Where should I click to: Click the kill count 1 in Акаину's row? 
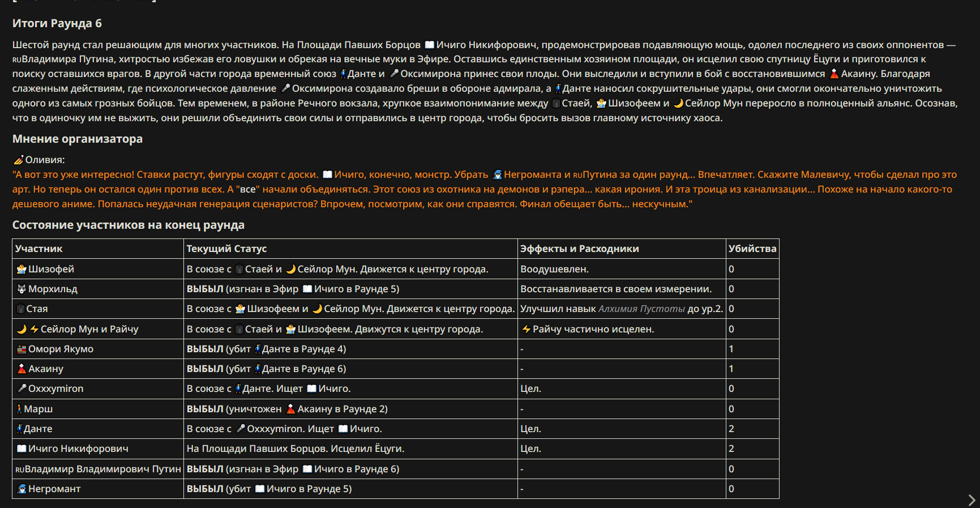click(731, 369)
